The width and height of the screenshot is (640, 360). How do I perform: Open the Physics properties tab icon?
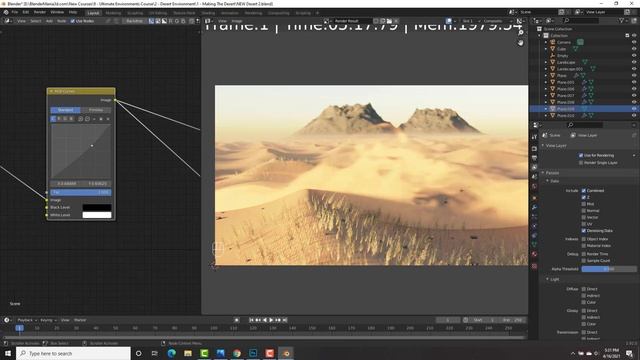[534, 226]
